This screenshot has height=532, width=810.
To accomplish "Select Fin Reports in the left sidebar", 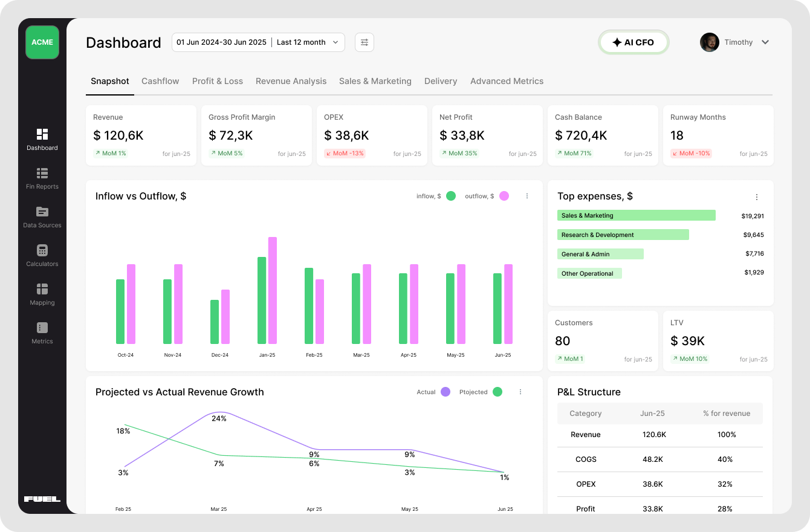I will [42, 178].
